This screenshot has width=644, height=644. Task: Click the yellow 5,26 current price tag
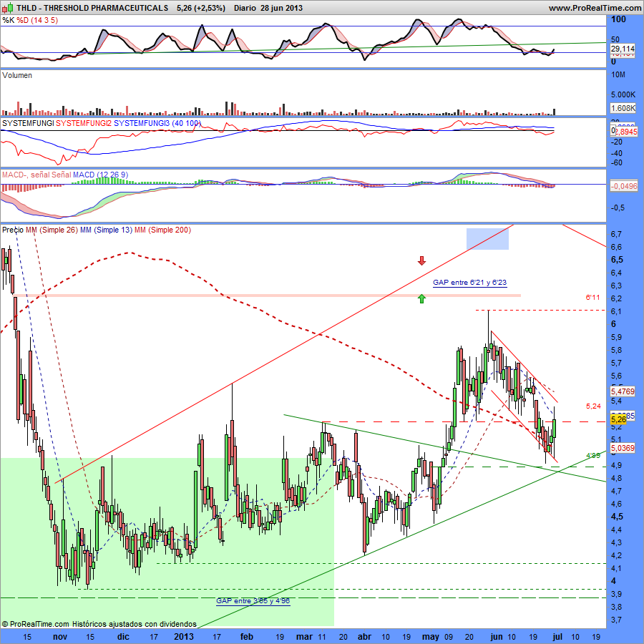618,419
